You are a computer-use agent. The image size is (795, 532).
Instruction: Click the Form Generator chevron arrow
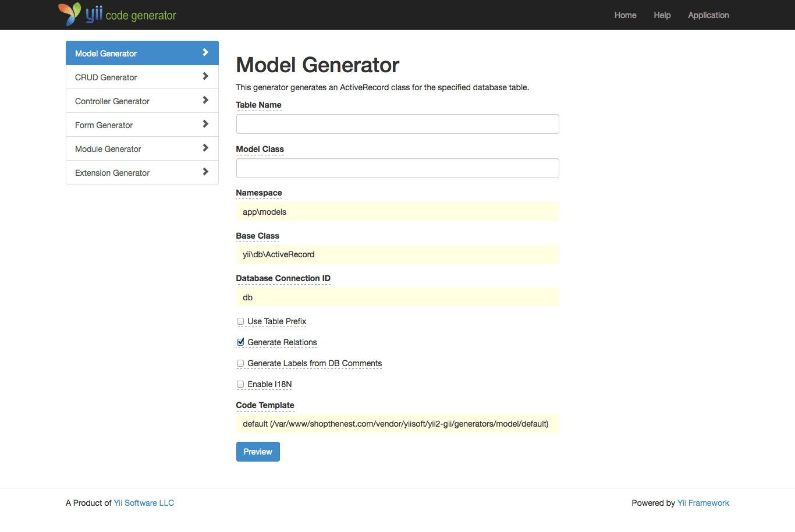pyautogui.click(x=205, y=124)
